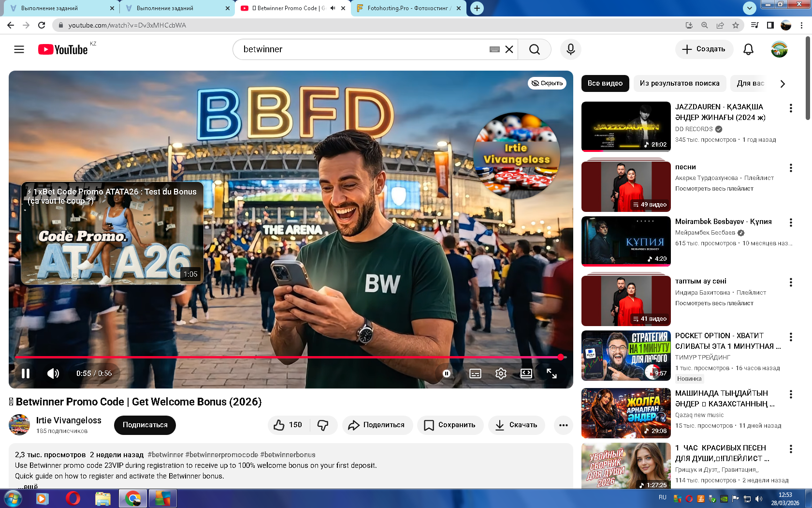
Task: Open more actions menu beside Скачать
Action: pyautogui.click(x=563, y=425)
